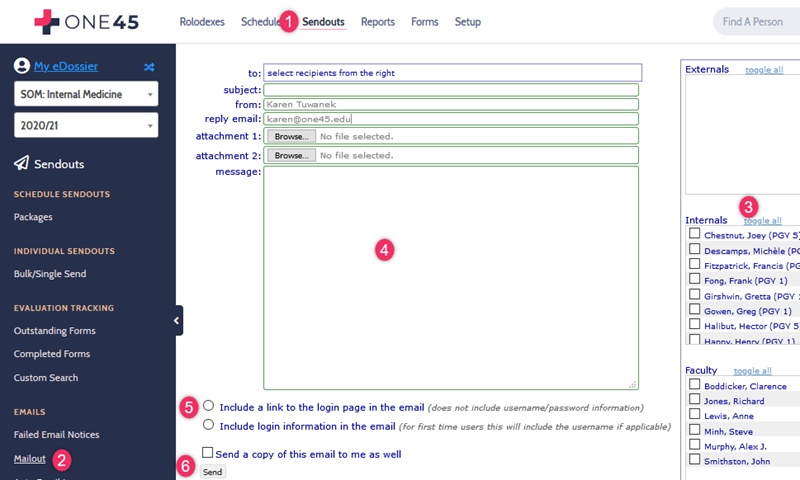
Task: Click the shuffle icon beside My eDossier
Action: (x=149, y=67)
